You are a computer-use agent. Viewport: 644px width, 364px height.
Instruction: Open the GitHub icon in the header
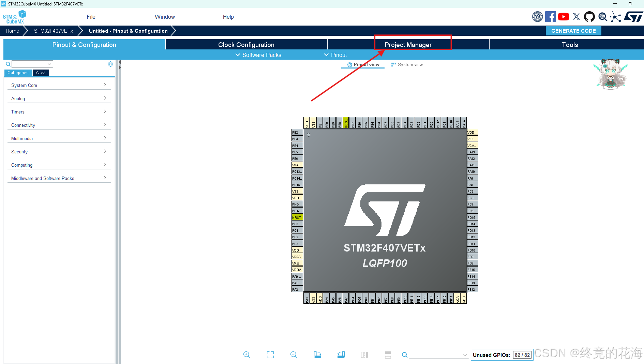click(589, 17)
